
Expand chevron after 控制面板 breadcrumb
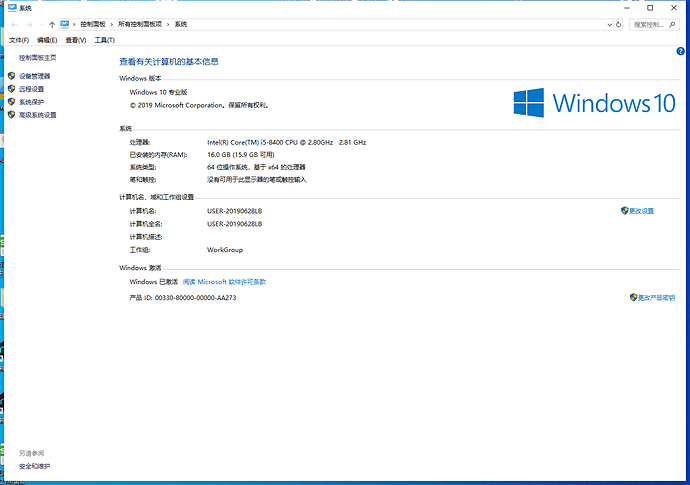coord(112,24)
